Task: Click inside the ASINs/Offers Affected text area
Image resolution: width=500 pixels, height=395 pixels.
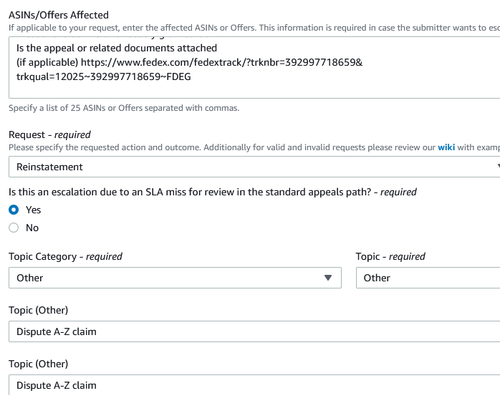Action: [254, 68]
